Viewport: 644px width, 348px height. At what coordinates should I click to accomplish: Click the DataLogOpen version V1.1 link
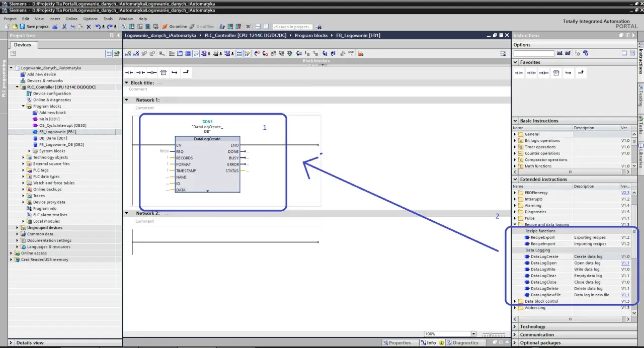[x=625, y=263]
